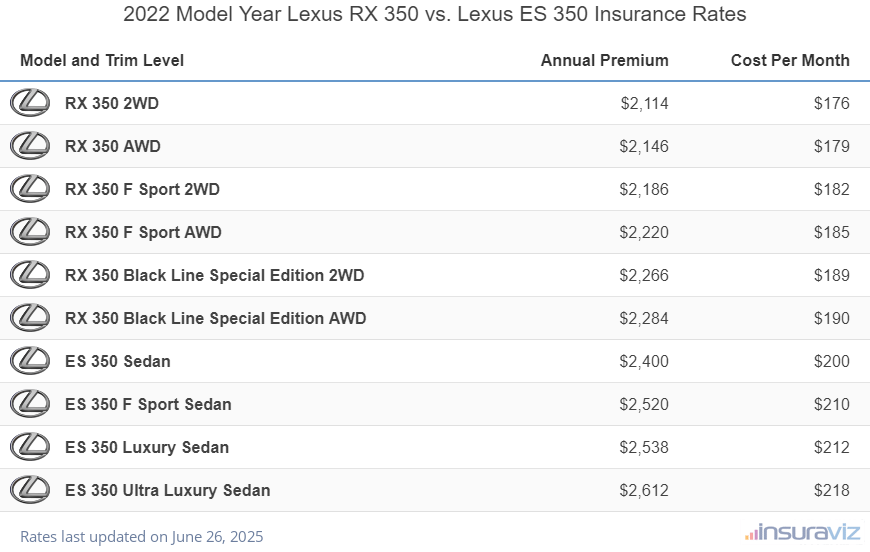The height and width of the screenshot is (552, 870).
Task: Click the Lexus logo beside RX 350 AWD
Action: point(30,146)
